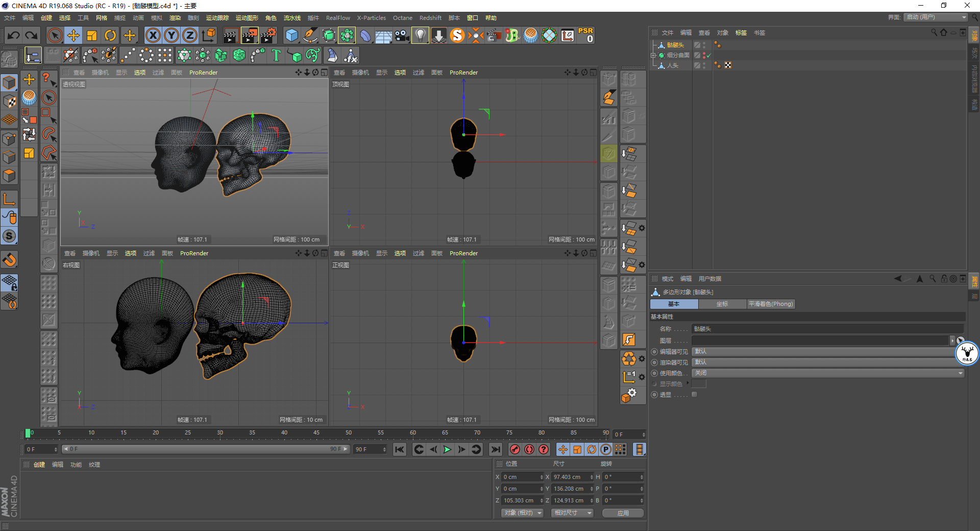Open the Octane menu
Image resolution: width=980 pixels, height=531 pixels.
click(x=402, y=18)
